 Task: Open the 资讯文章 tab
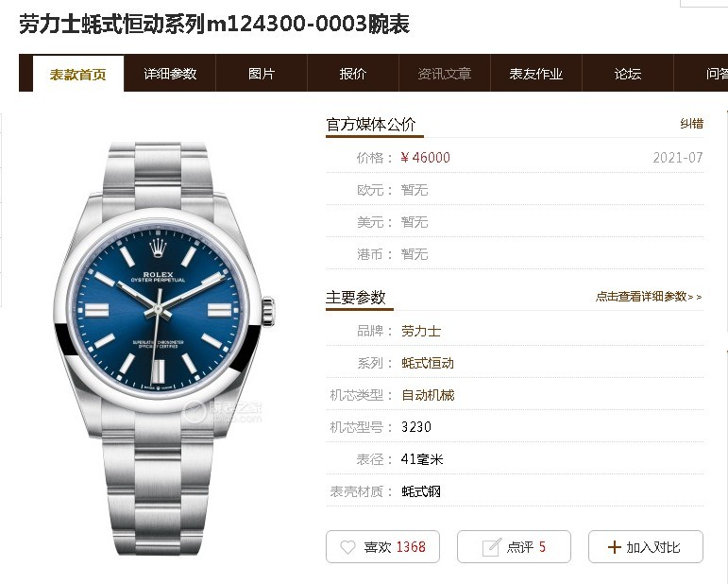tap(445, 74)
